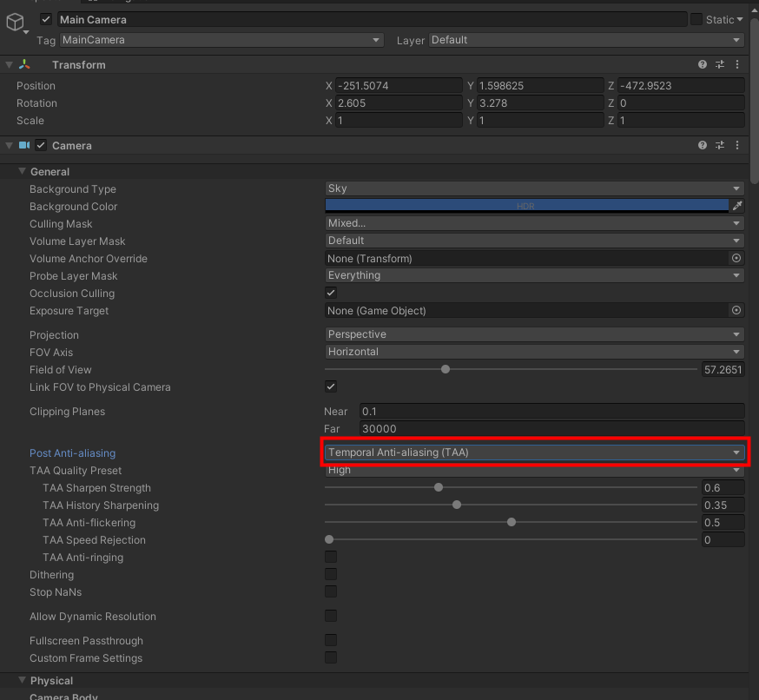This screenshot has width=759, height=700.
Task: Open the Volume Anchor Override object picker
Action: [736, 258]
